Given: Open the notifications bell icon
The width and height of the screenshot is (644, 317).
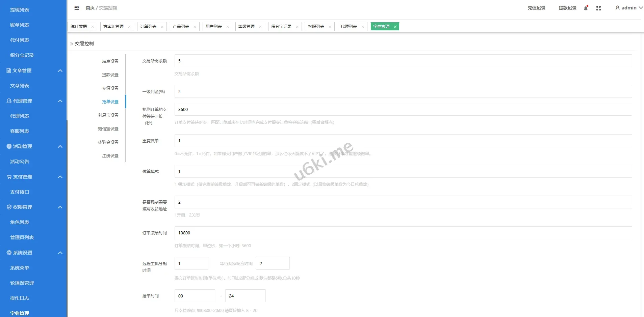Looking at the screenshot, I should [x=586, y=8].
